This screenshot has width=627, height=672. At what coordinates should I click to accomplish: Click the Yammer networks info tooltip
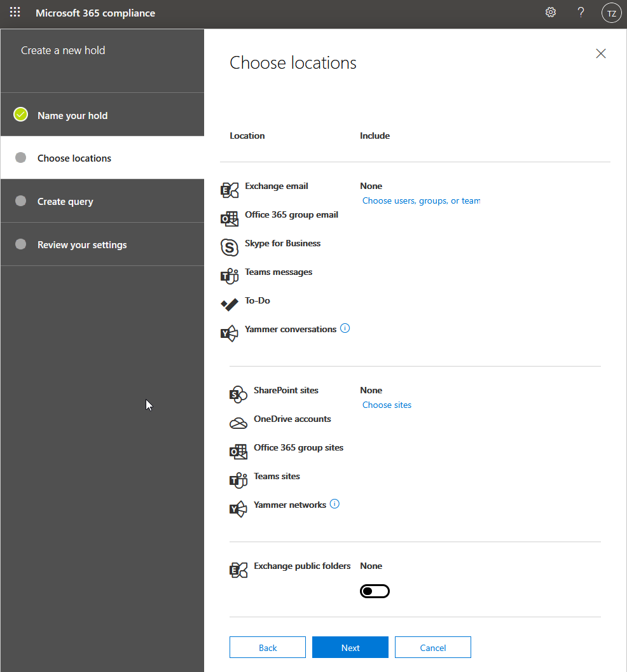click(x=334, y=503)
